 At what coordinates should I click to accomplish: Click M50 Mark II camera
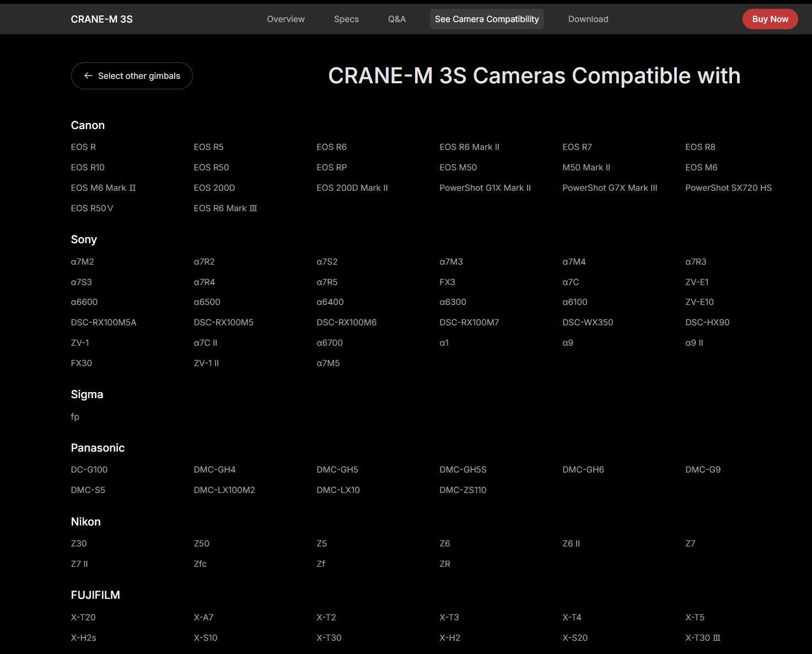coord(586,167)
